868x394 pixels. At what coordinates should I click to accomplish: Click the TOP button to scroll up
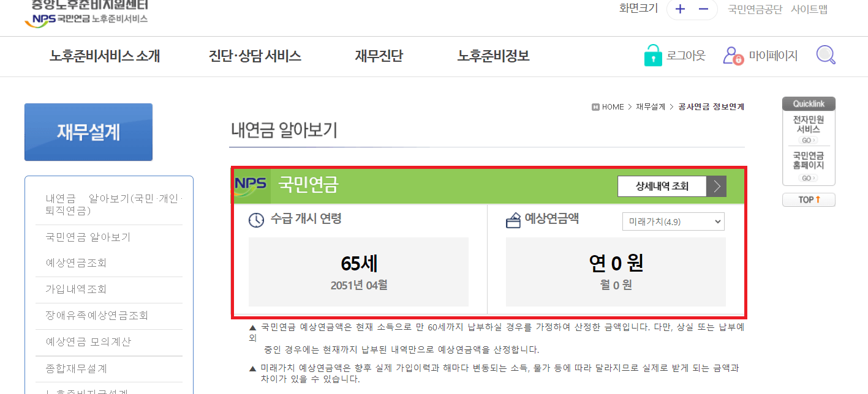click(x=809, y=199)
